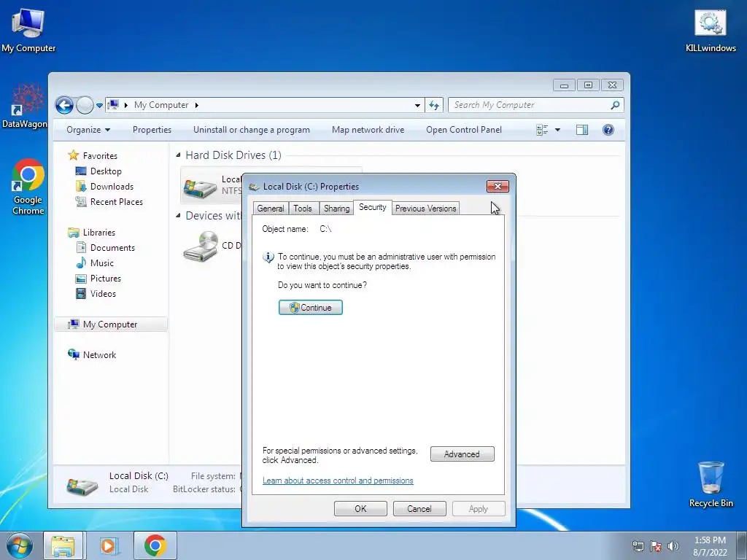The image size is (747, 560).
Task: Click the Continue button with shield
Action: tap(311, 308)
